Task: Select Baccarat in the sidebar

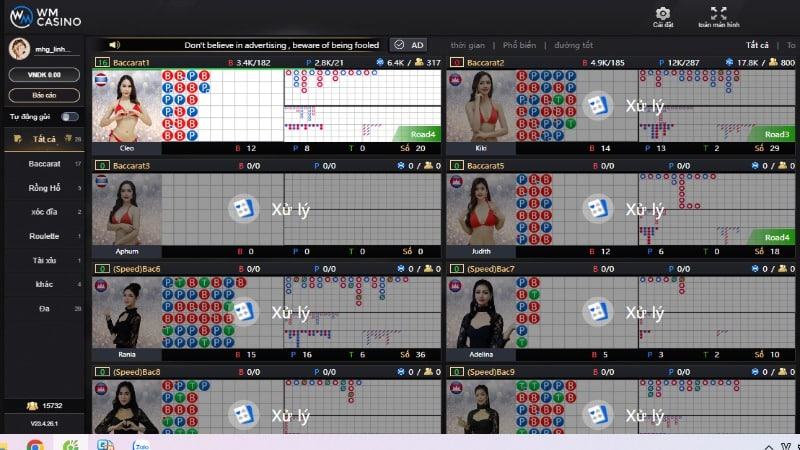Action: point(45,163)
